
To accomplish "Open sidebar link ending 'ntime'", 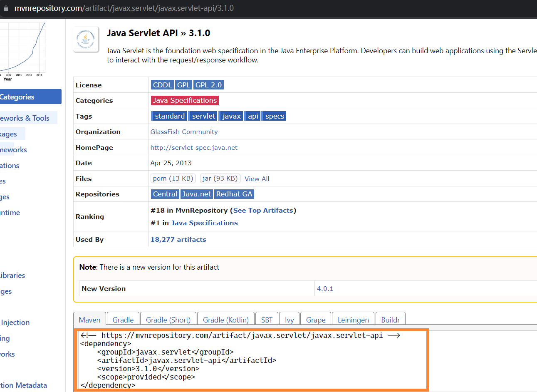I will [10, 213].
